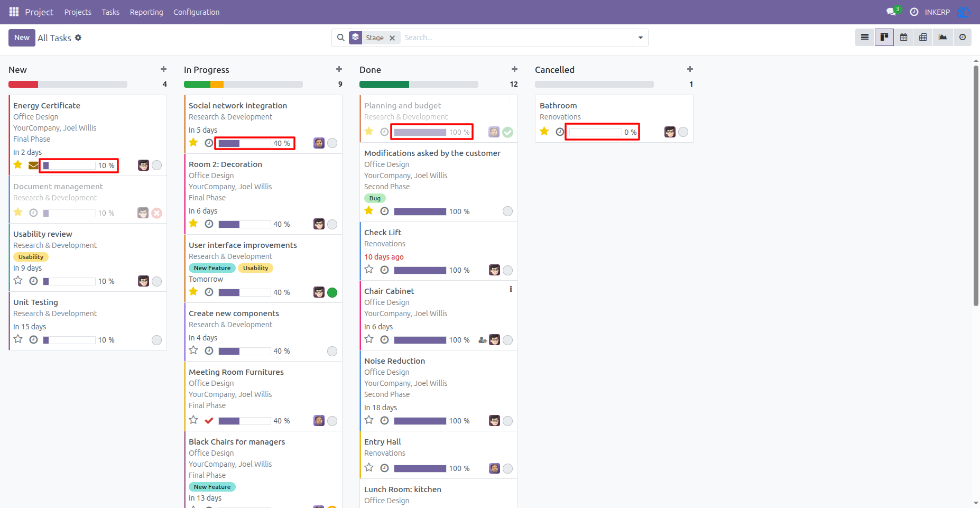Add a task in the Cancelled column
980x508 pixels.
click(690, 69)
